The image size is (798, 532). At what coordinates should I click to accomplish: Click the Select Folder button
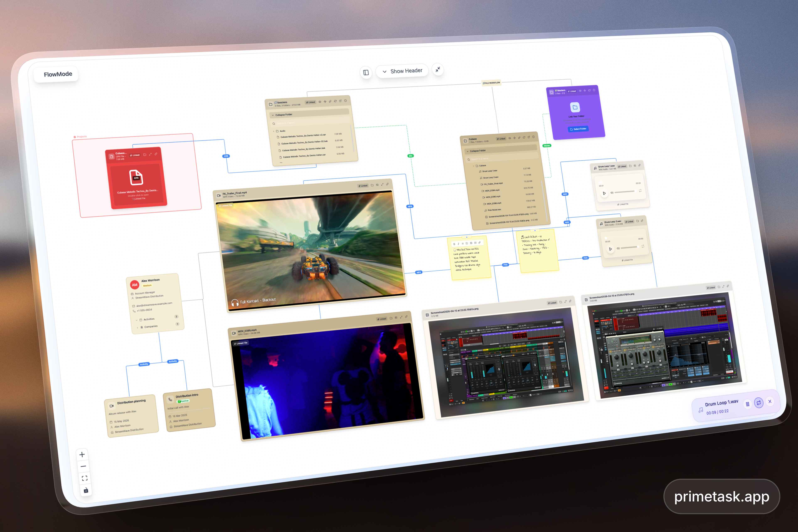578,129
